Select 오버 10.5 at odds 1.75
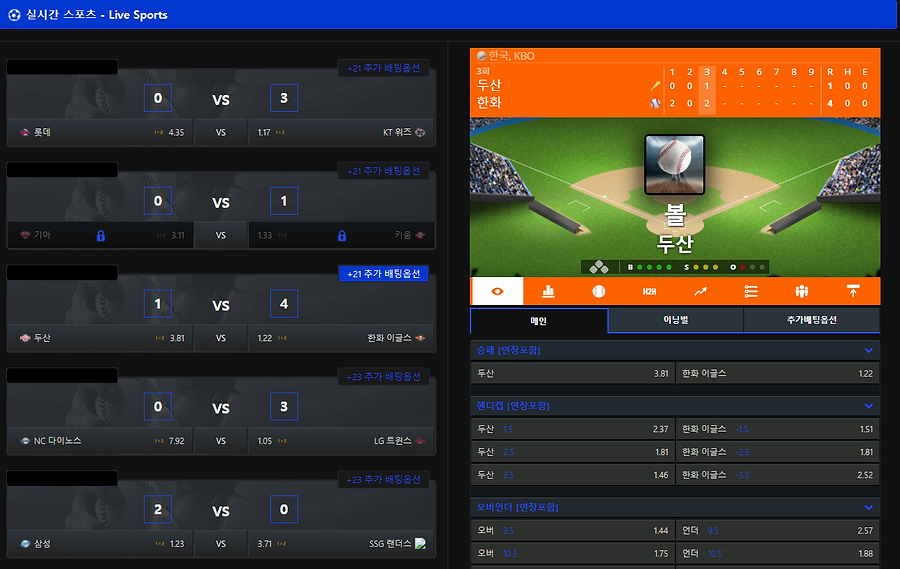This screenshot has width=900, height=569. point(573,553)
